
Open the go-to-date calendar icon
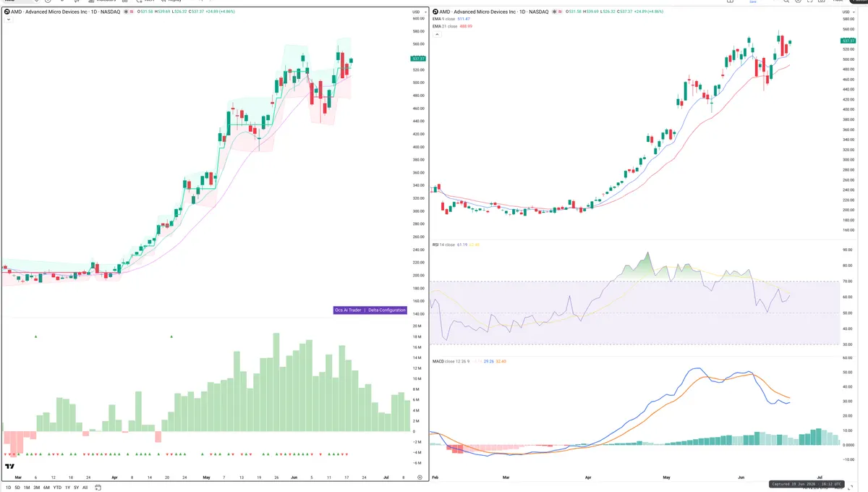tap(96, 488)
